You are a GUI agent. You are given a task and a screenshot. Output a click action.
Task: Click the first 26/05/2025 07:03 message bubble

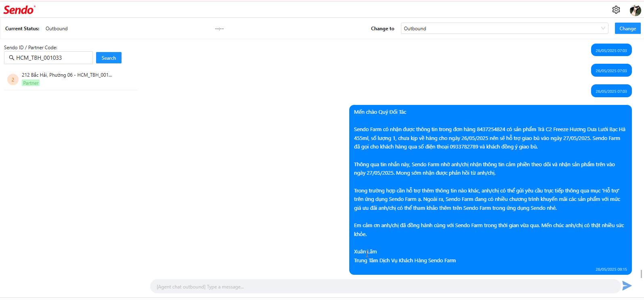(x=611, y=50)
